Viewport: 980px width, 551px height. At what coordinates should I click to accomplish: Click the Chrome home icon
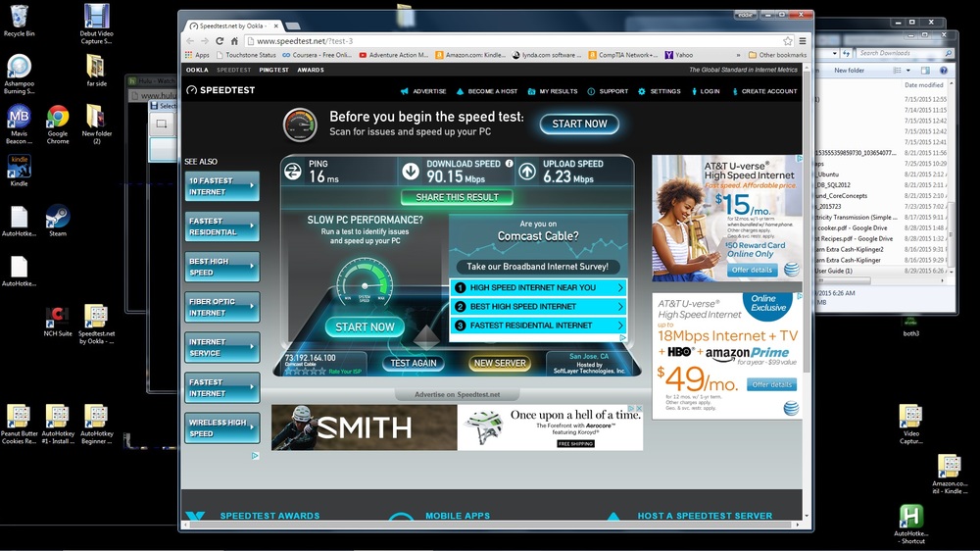(x=234, y=41)
